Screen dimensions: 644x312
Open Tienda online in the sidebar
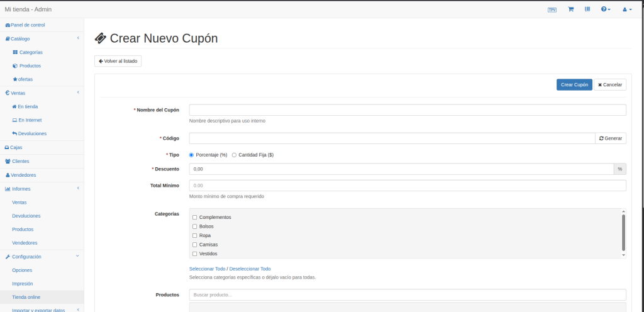pyautogui.click(x=26, y=297)
